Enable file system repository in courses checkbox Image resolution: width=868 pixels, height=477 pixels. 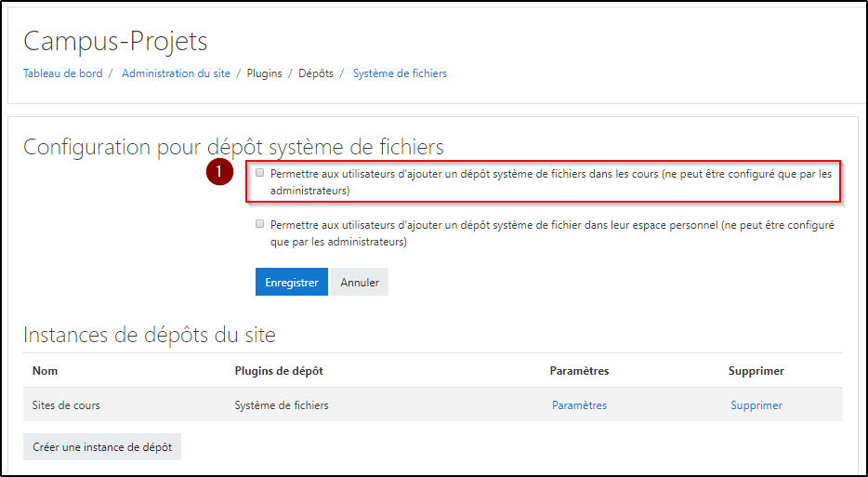(260, 172)
